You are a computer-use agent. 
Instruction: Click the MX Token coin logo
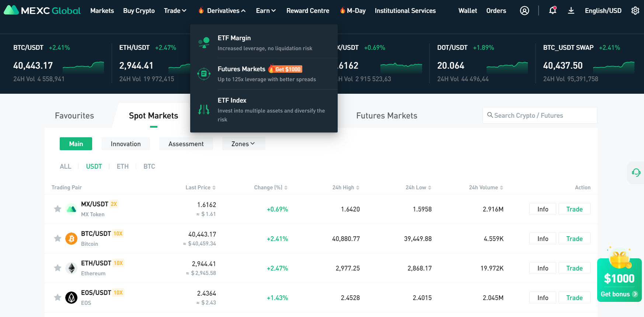71,209
